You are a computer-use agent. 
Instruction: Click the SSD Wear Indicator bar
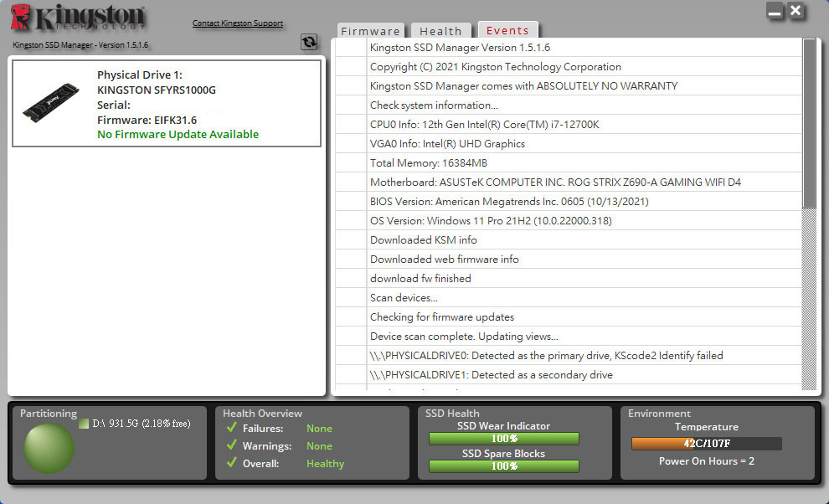504,439
